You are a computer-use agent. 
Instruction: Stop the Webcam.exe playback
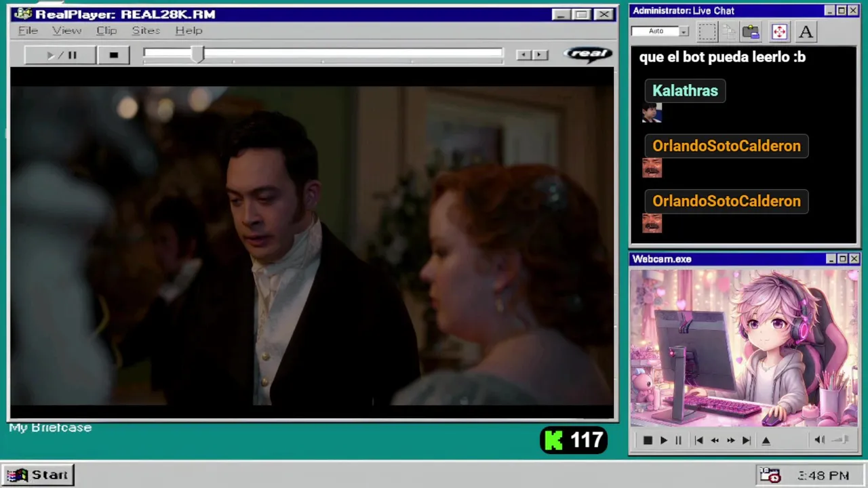pos(647,441)
